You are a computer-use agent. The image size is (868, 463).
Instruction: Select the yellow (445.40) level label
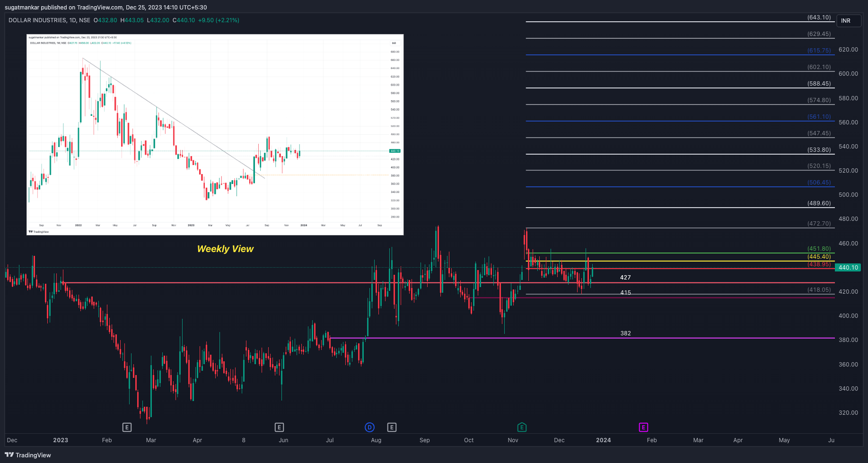point(819,257)
